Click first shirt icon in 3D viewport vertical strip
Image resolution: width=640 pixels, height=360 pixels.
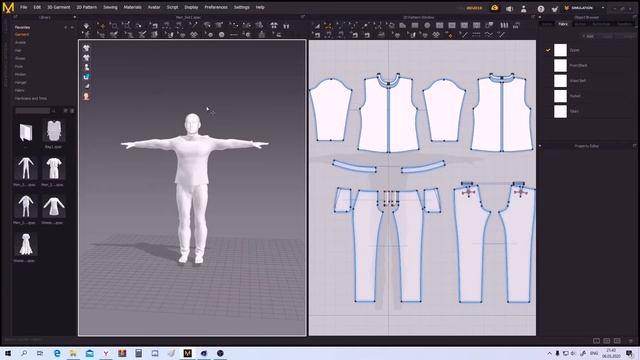(87, 48)
